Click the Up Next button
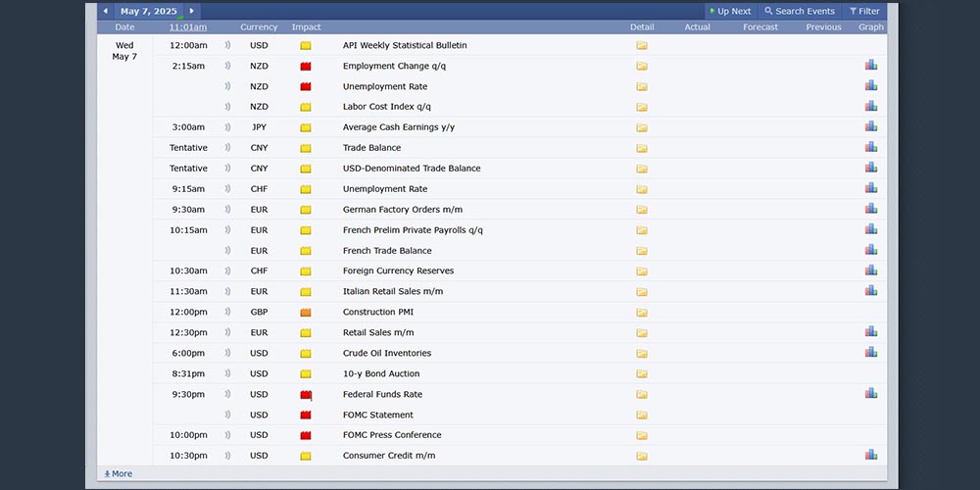Image resolution: width=980 pixels, height=490 pixels. [x=729, y=11]
